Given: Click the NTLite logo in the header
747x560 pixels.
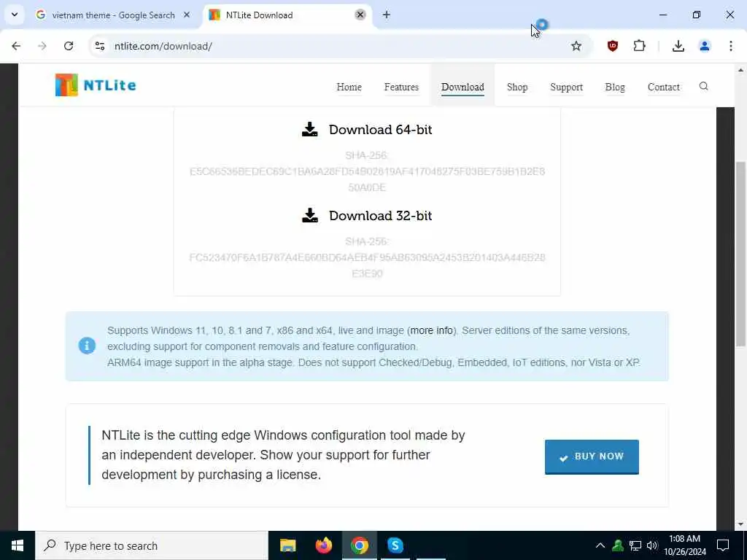Looking at the screenshot, I should [96, 85].
